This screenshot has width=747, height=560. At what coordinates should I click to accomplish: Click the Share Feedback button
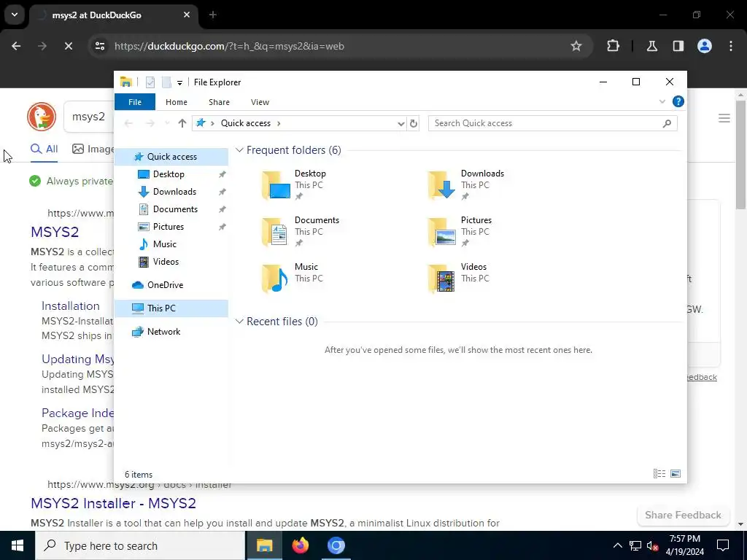tap(683, 516)
